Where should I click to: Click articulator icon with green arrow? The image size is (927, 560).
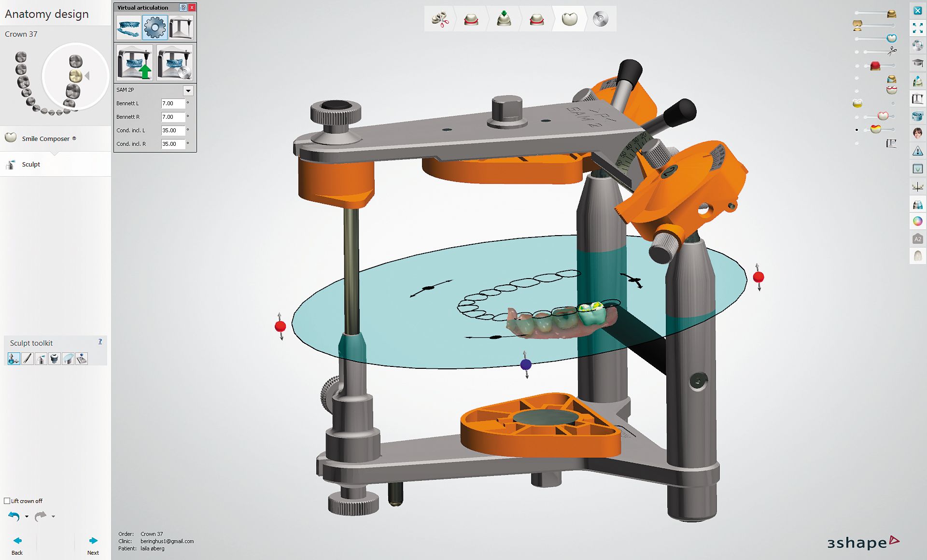click(134, 63)
